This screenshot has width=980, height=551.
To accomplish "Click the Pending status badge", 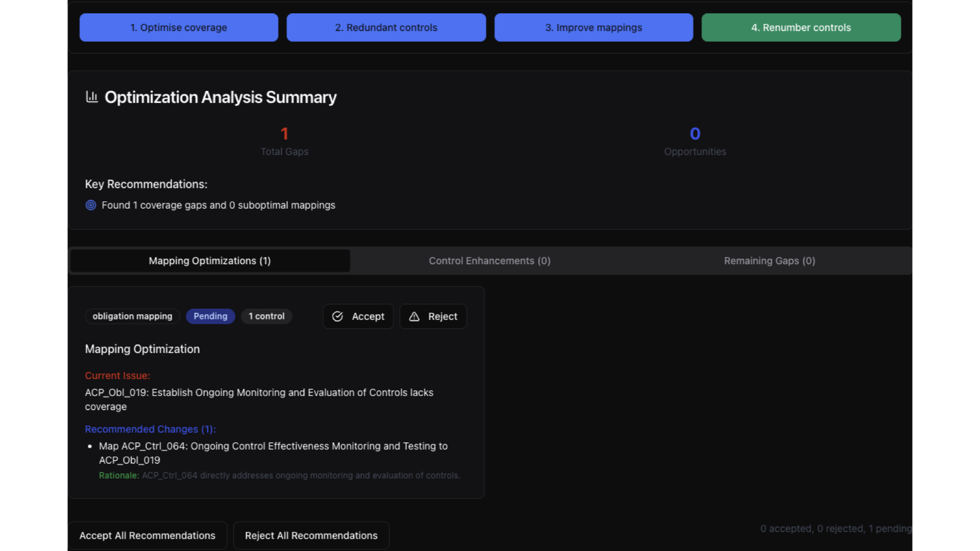I will 210,316.
